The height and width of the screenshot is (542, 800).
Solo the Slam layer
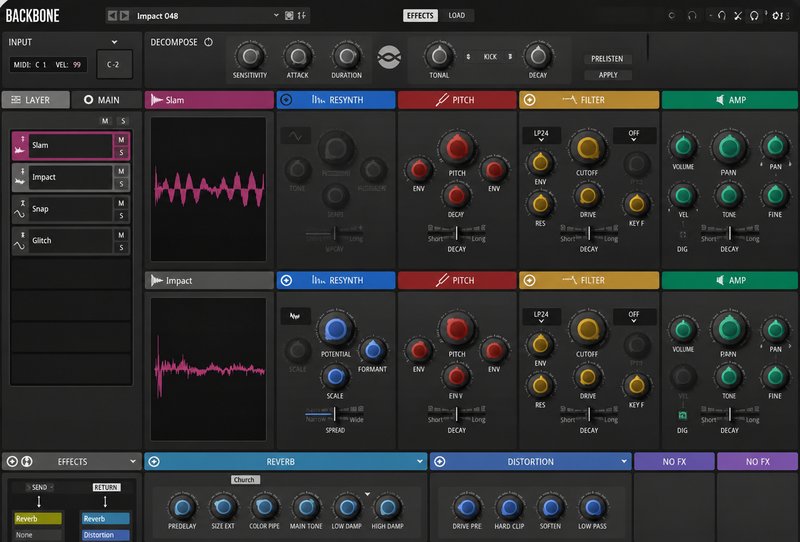[121, 153]
